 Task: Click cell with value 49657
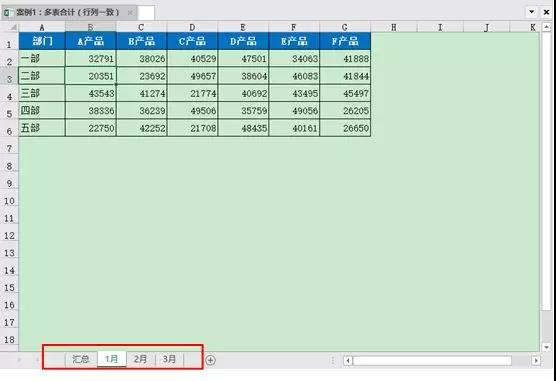192,76
